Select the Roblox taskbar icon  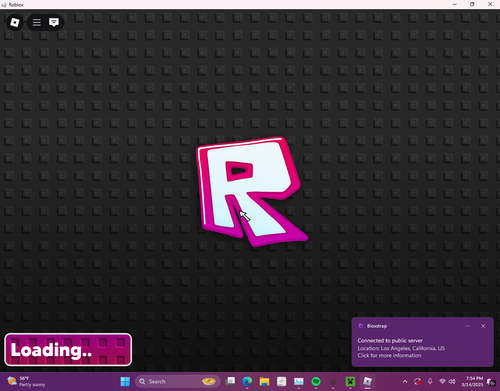(367, 381)
